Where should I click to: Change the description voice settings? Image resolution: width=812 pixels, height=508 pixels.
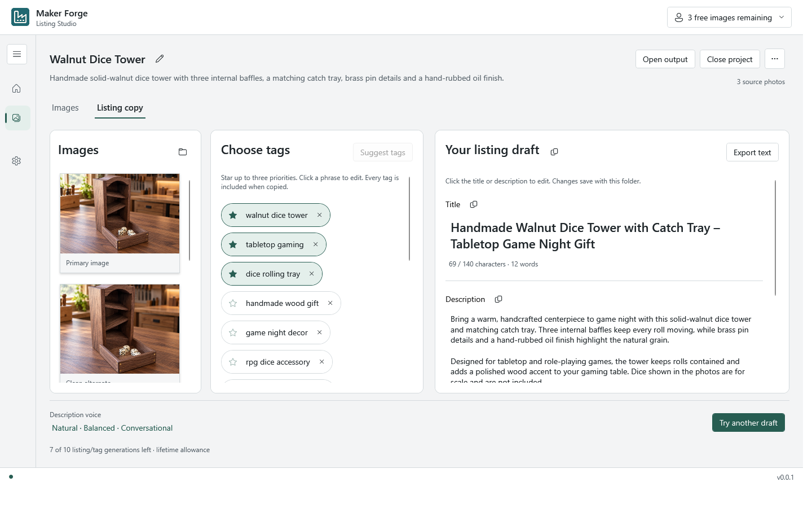point(112,428)
